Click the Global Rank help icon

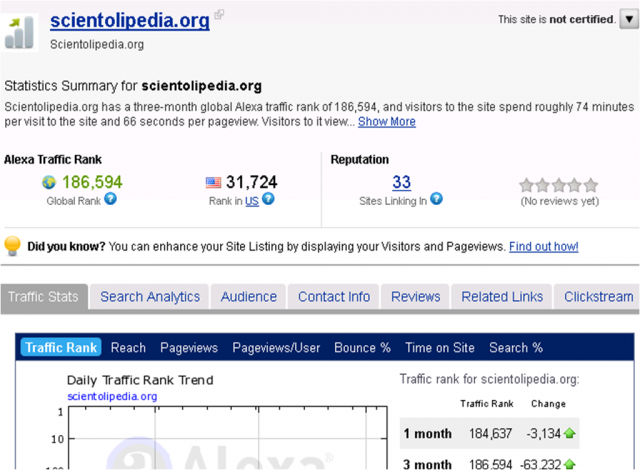[110, 199]
